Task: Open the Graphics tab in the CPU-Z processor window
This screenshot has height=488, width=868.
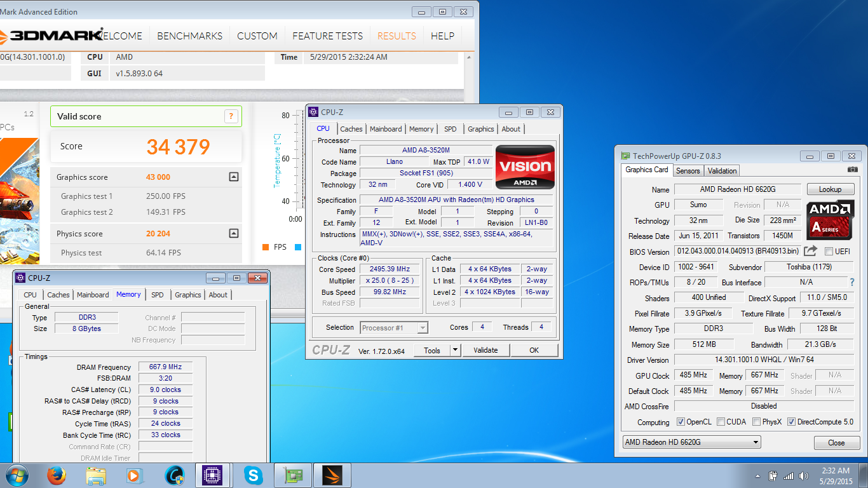Action: click(481, 129)
